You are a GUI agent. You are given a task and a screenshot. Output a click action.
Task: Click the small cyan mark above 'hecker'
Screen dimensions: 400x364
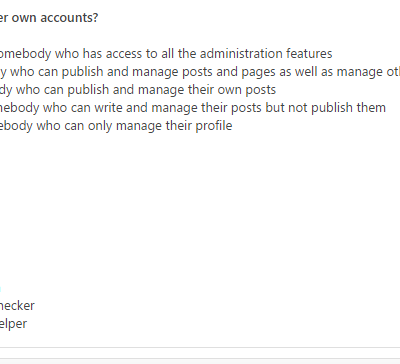coord(0,289)
